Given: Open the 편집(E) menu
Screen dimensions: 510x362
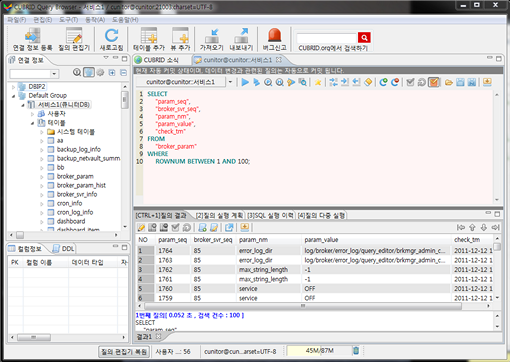Looking at the screenshot, I should click(42, 20).
